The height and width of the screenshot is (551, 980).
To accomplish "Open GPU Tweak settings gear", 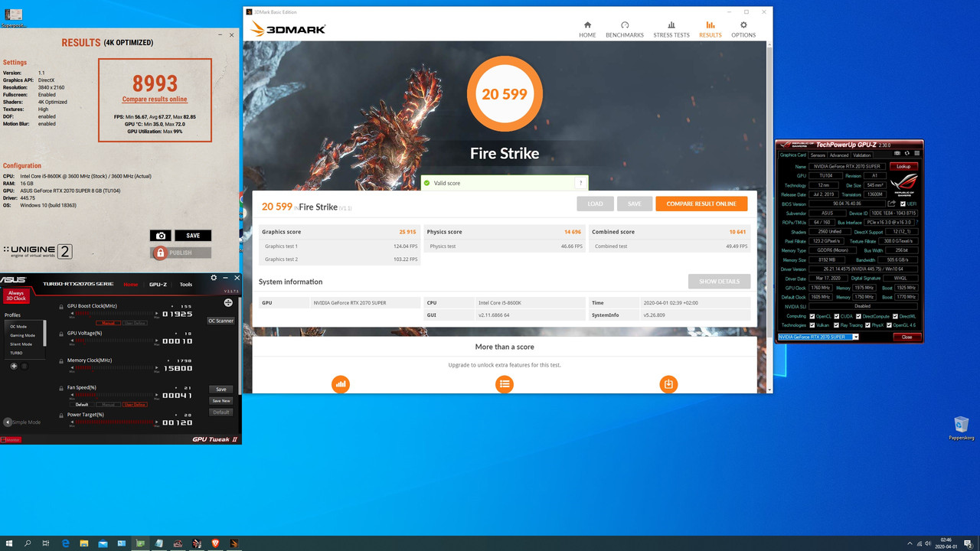I will tap(214, 278).
